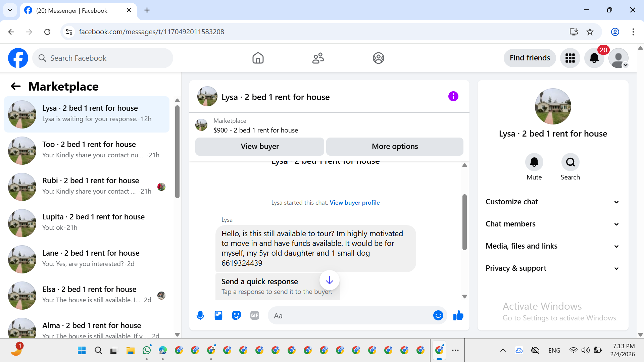Expand Privacy & support section
This screenshot has width=644, height=362.
coord(552,268)
